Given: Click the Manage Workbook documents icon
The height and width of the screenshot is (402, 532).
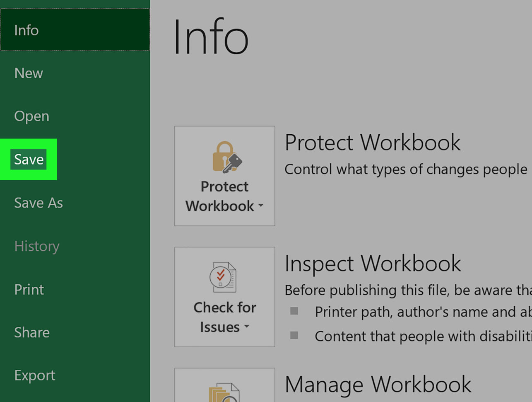Looking at the screenshot, I should pyautogui.click(x=224, y=392).
